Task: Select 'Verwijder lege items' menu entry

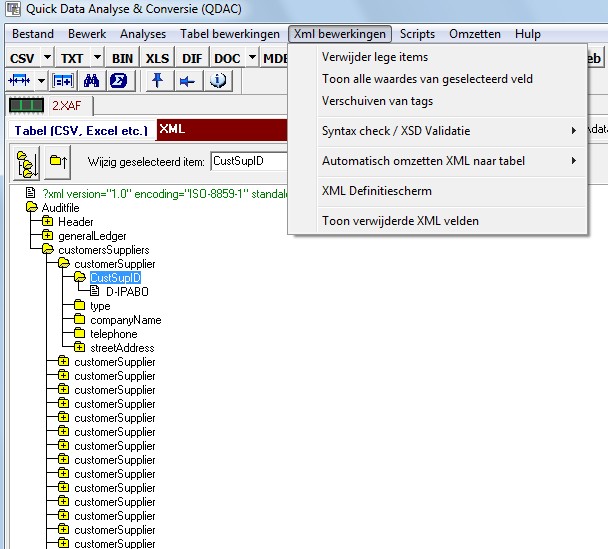Action: pyautogui.click(x=374, y=57)
